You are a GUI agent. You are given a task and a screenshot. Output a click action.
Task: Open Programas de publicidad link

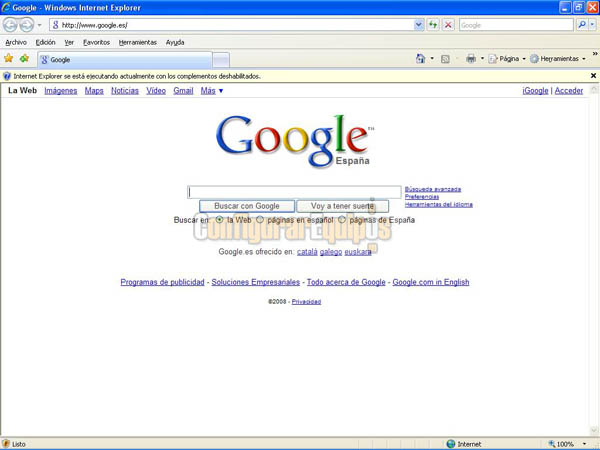point(163,282)
